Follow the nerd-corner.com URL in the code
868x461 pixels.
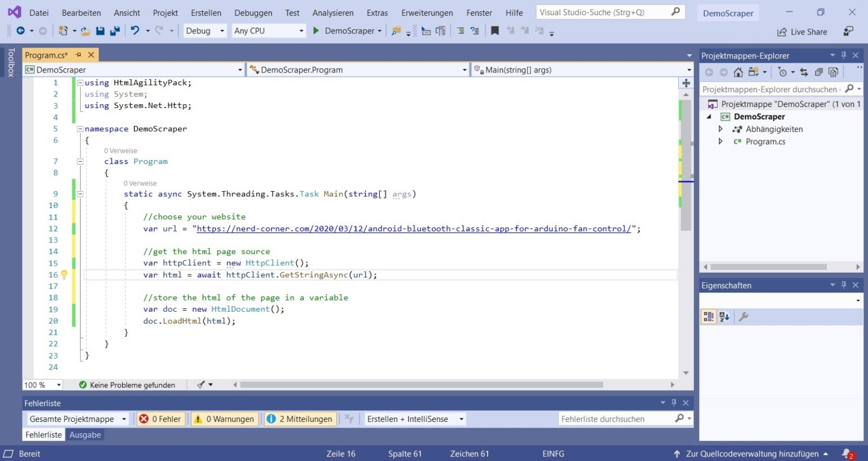(x=415, y=229)
